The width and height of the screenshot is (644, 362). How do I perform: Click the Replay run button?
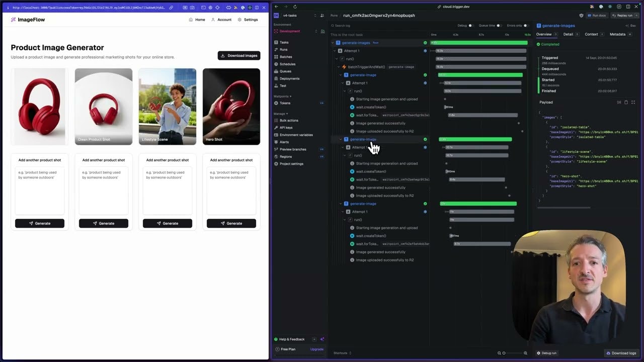tap(624, 16)
